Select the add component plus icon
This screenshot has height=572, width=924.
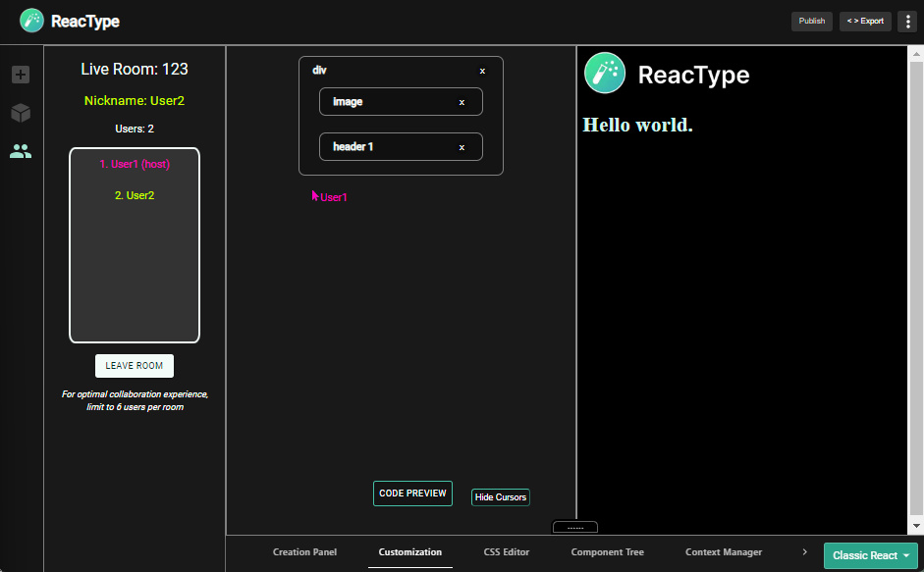tap(21, 74)
